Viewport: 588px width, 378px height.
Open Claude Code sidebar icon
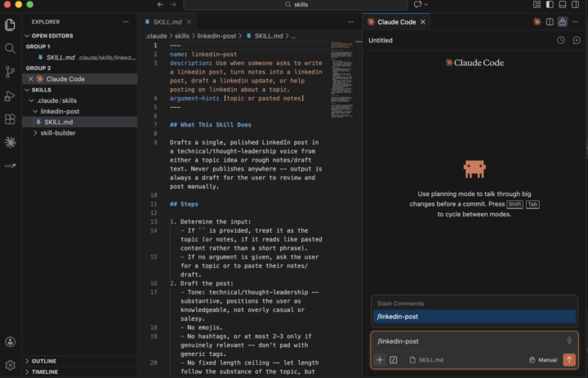10,142
